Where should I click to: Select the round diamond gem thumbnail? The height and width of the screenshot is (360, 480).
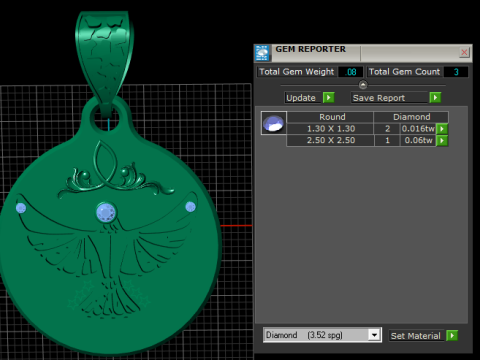274,123
